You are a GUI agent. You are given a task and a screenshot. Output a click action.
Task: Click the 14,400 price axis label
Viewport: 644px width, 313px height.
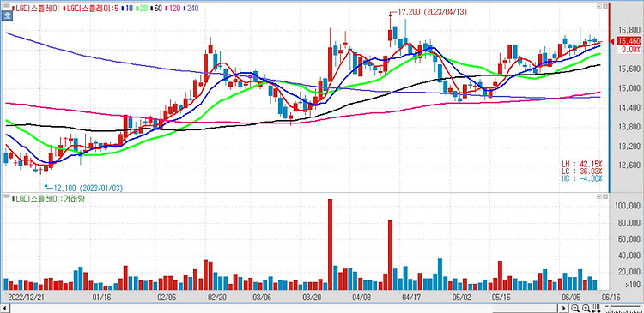(629, 108)
